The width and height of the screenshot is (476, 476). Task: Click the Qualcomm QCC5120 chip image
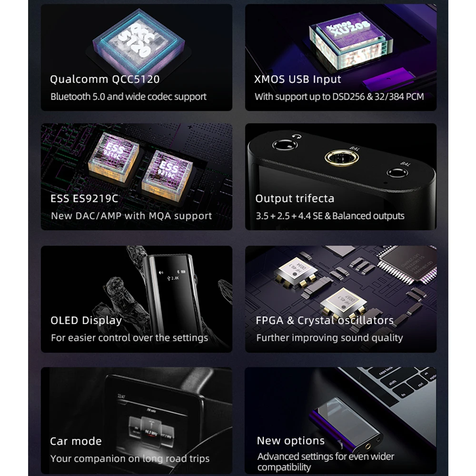coord(139,40)
